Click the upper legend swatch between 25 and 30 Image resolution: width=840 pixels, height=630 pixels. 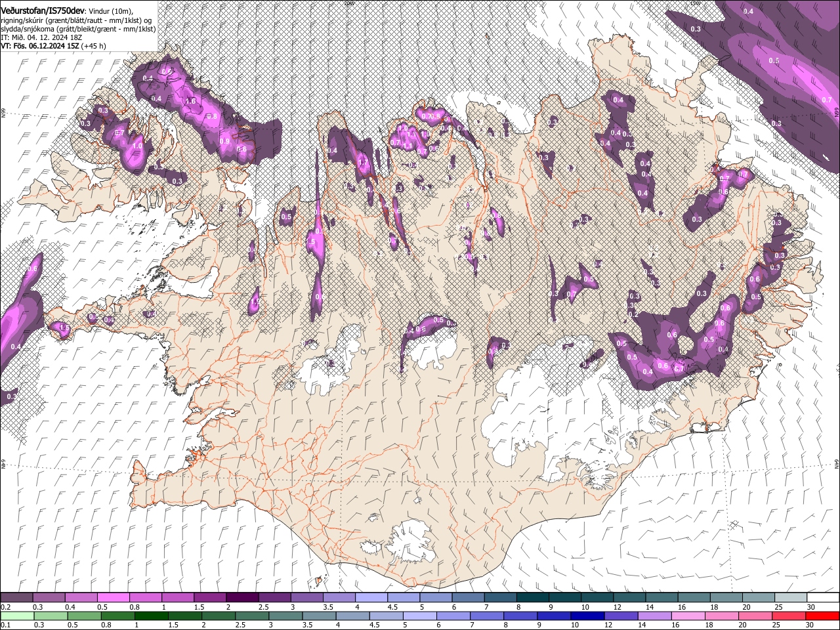pyautogui.click(x=790, y=598)
